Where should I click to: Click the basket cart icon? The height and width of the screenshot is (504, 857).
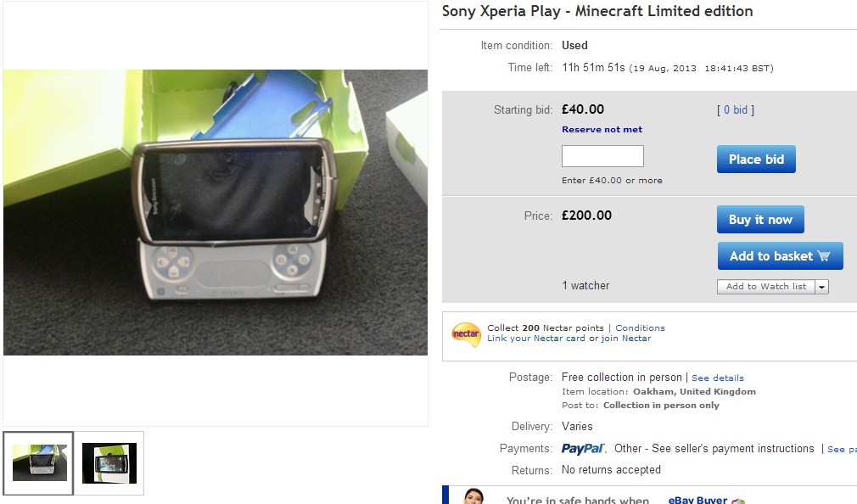tap(823, 256)
